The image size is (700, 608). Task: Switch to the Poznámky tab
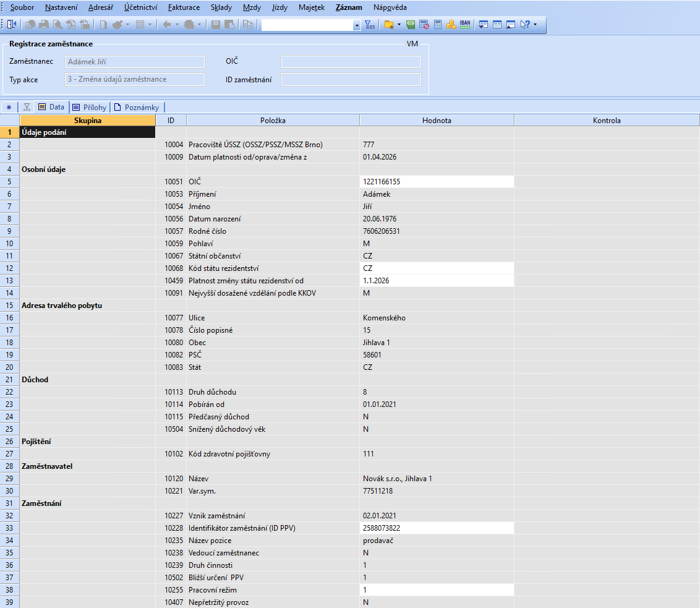point(137,107)
